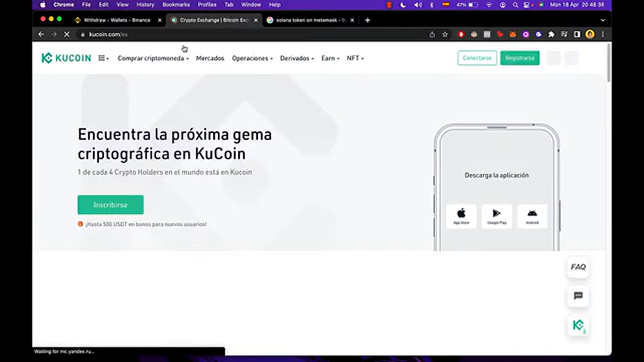Open the media control playlist icon
The image size is (644, 362).
click(564, 34)
